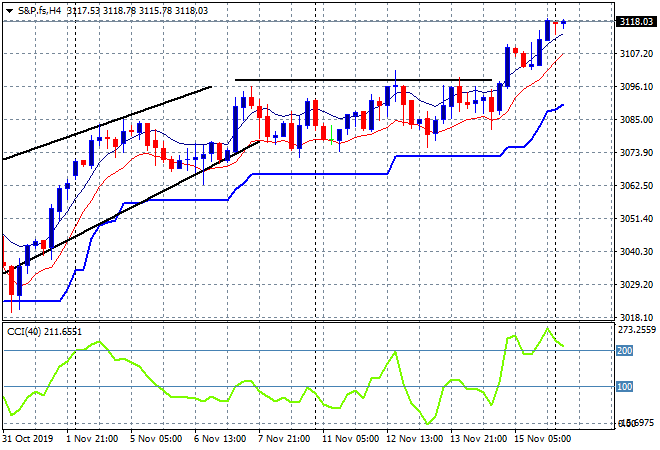Click the 3029.20 price axis label

[636, 285]
